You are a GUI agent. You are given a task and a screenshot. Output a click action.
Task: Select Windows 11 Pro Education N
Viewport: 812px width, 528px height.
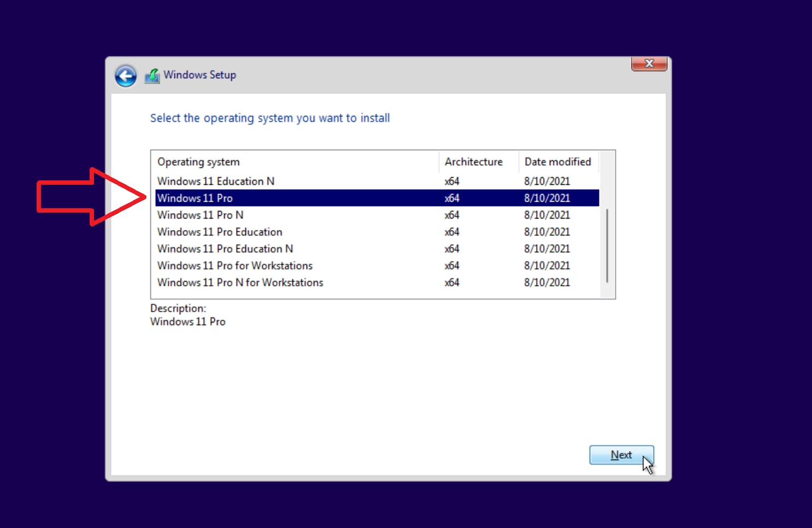[225, 249]
